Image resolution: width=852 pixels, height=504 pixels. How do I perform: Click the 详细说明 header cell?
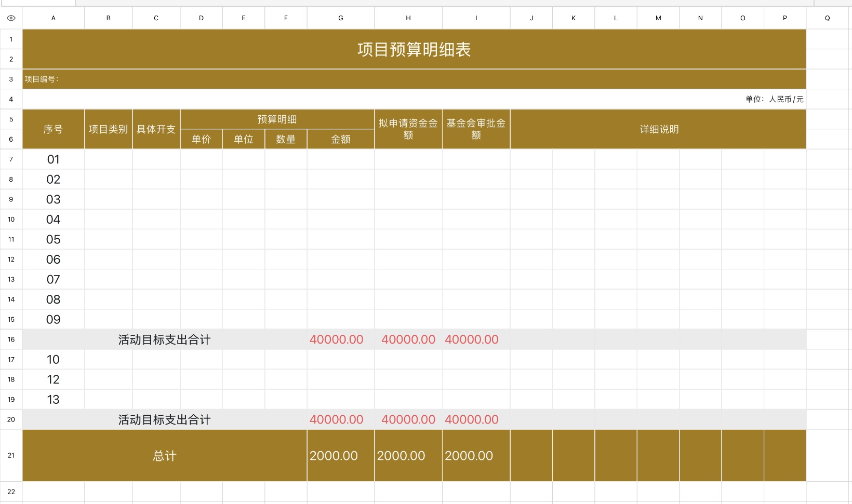(658, 129)
